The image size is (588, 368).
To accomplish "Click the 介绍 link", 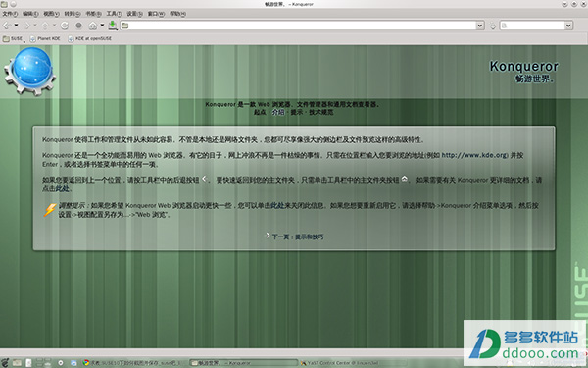I will [x=278, y=112].
